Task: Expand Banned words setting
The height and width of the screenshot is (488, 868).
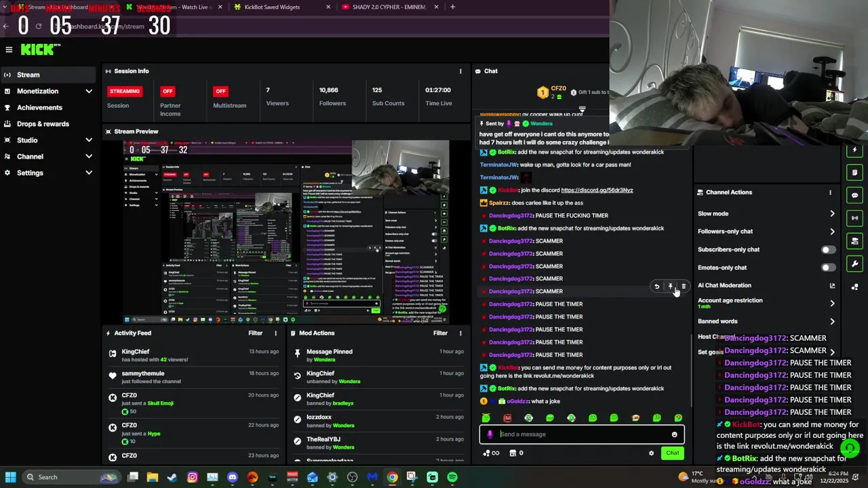Action: [832, 321]
